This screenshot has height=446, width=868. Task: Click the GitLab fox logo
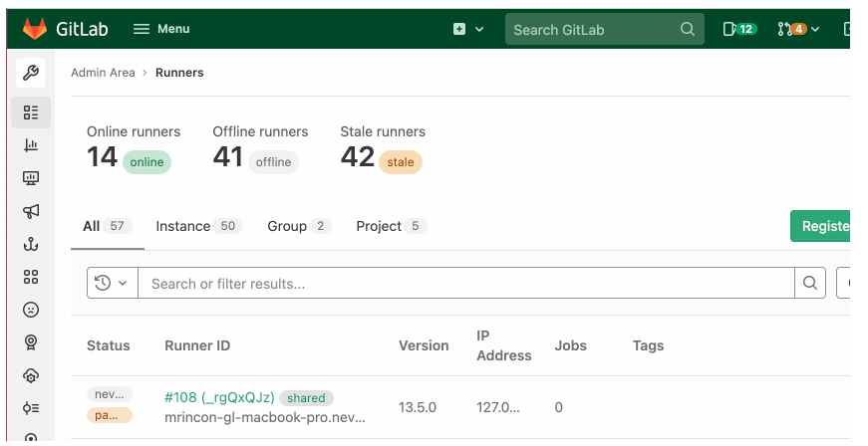[34, 29]
